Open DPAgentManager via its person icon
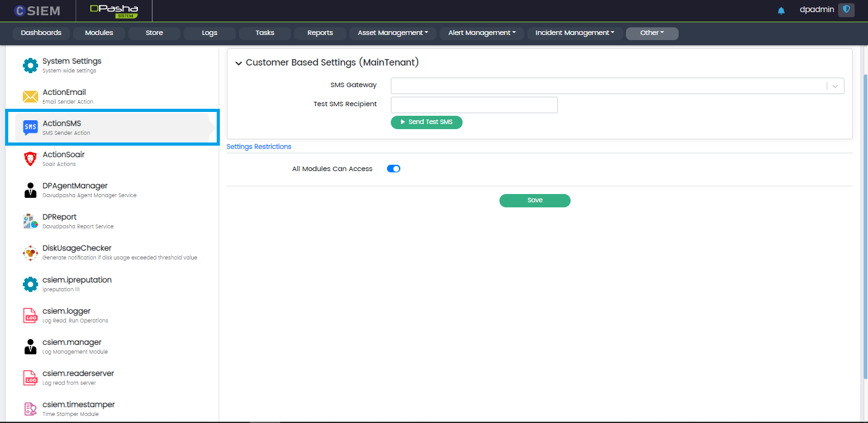This screenshot has width=868, height=423. pos(31,190)
